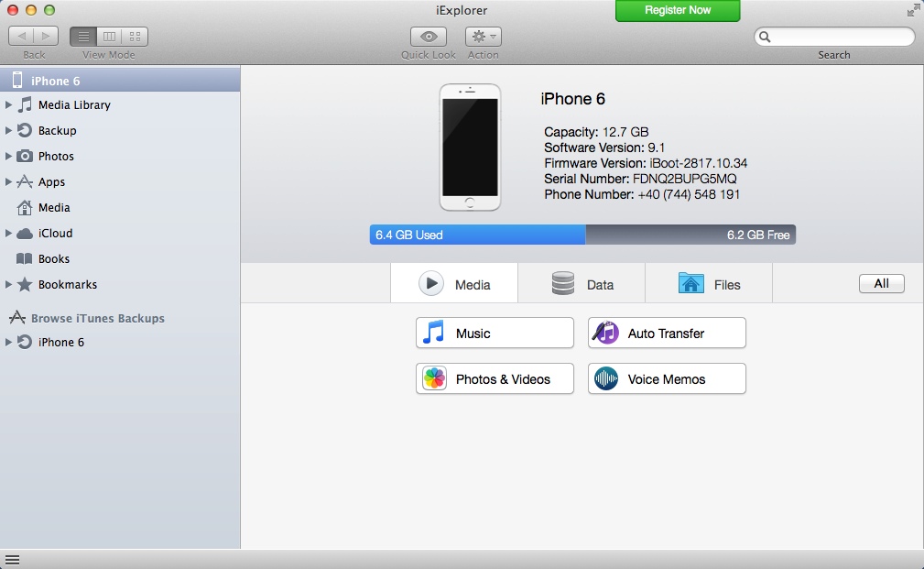Open the Media house icon in sidebar
The width and height of the screenshot is (924, 569).
25,208
